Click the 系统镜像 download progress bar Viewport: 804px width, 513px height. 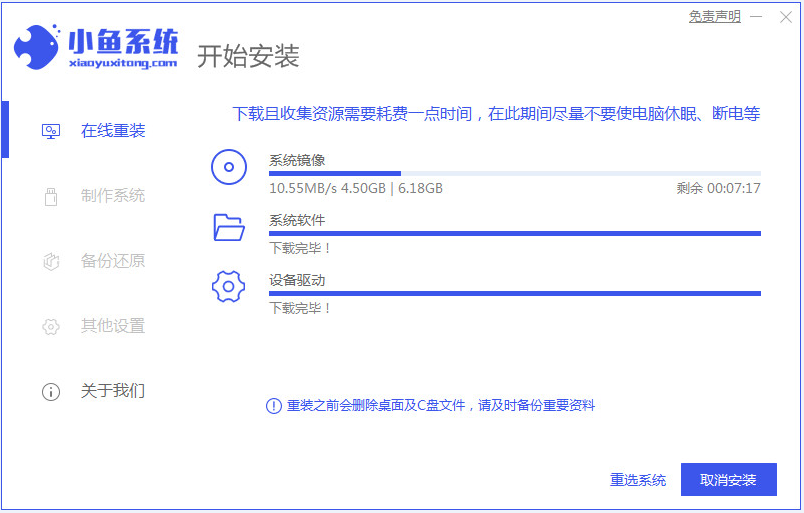coord(514,174)
